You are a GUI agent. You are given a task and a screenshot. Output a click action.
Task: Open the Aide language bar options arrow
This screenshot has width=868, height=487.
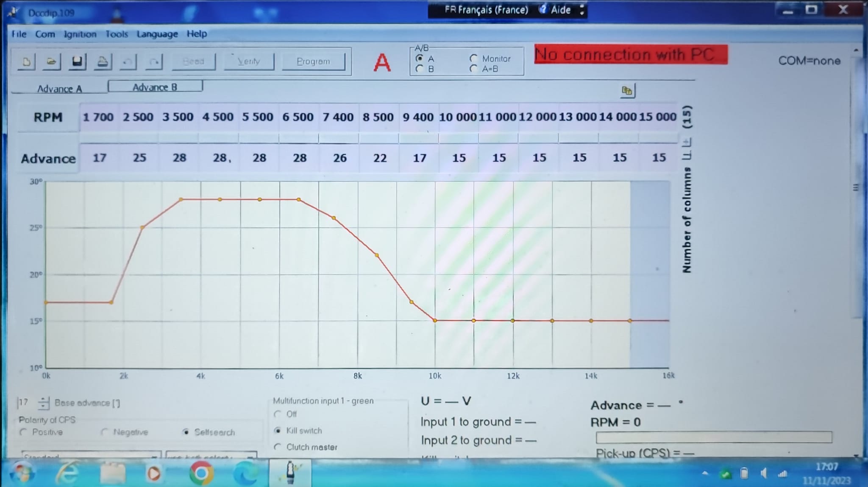582,10
